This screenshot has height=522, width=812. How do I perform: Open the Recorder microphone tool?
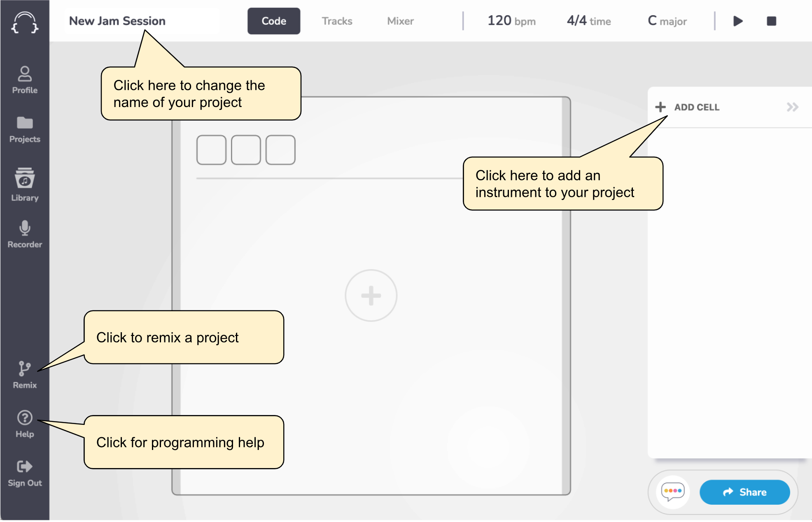(x=25, y=234)
